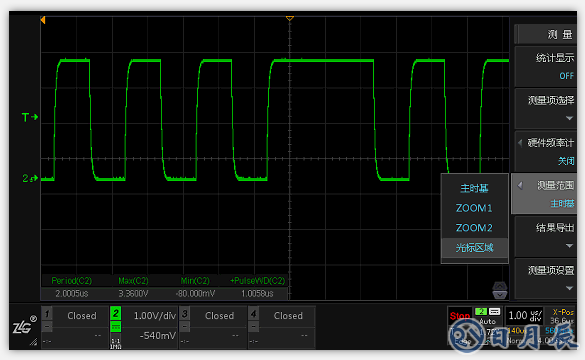Select the T trigger level indicator
Viewport: 585px width, 360px height.
tap(30, 118)
